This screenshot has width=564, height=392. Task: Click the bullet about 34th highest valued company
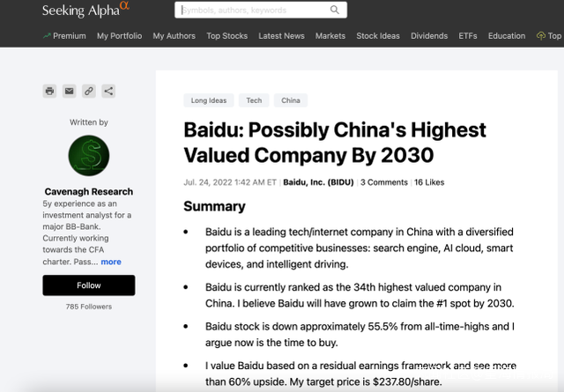360,295
